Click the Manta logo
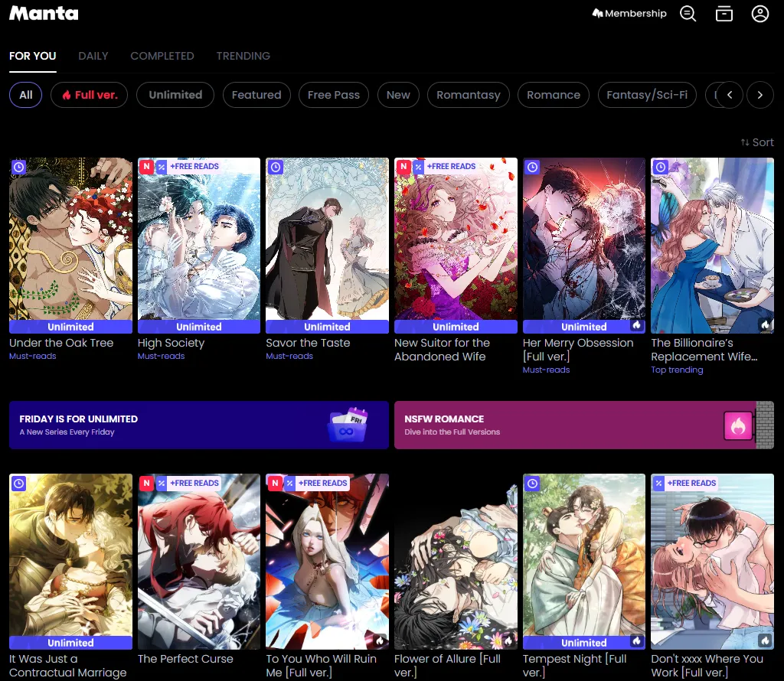 [x=44, y=14]
